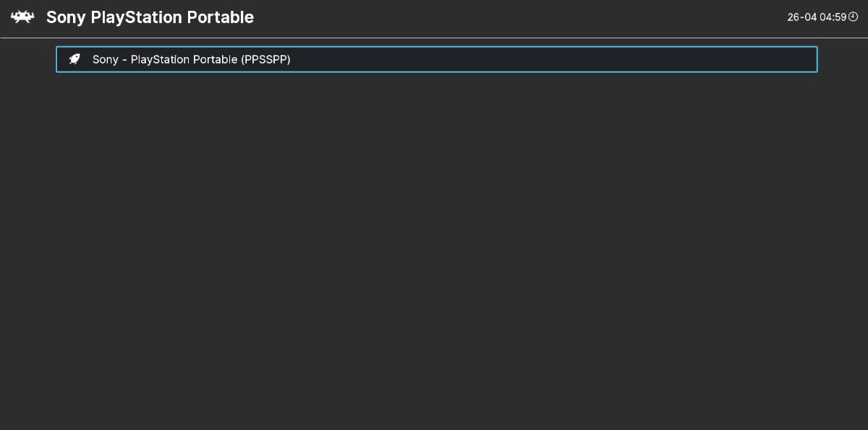Click the word "Sony" in the header title
This screenshot has height=430, width=868.
point(66,17)
